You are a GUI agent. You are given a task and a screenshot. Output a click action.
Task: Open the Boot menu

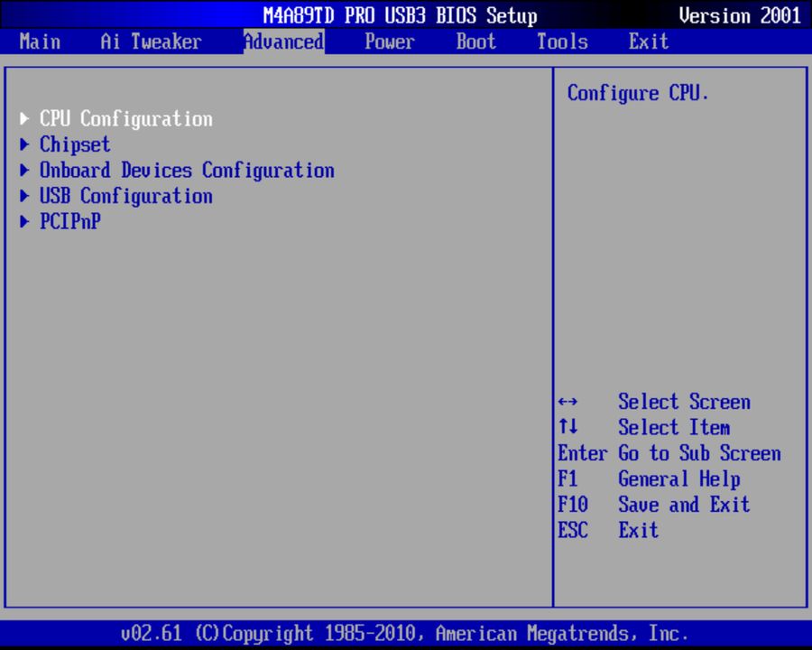[x=475, y=42]
